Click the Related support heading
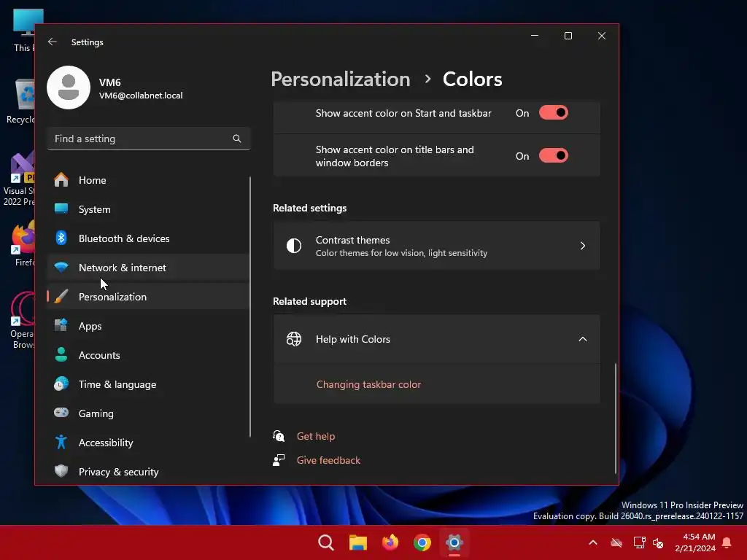This screenshot has height=560, width=747. pos(309,301)
